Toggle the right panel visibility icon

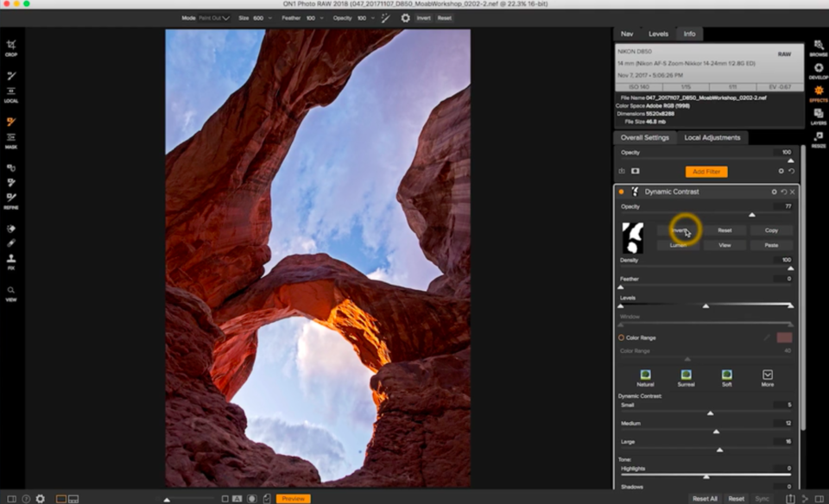point(819,498)
